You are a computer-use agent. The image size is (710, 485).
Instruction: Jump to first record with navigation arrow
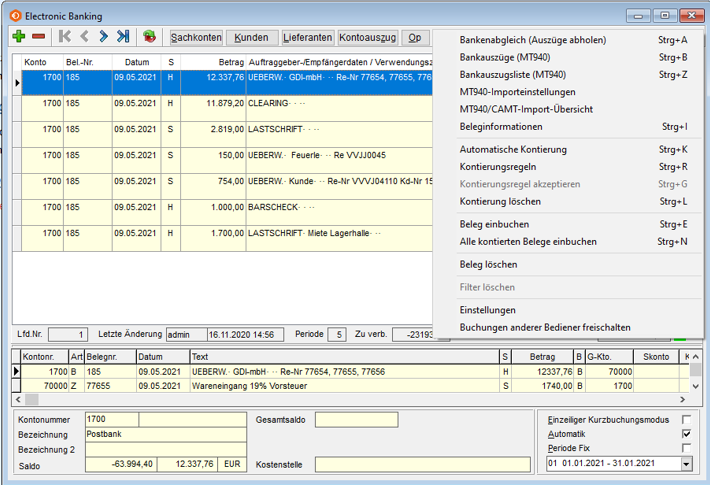(65, 37)
